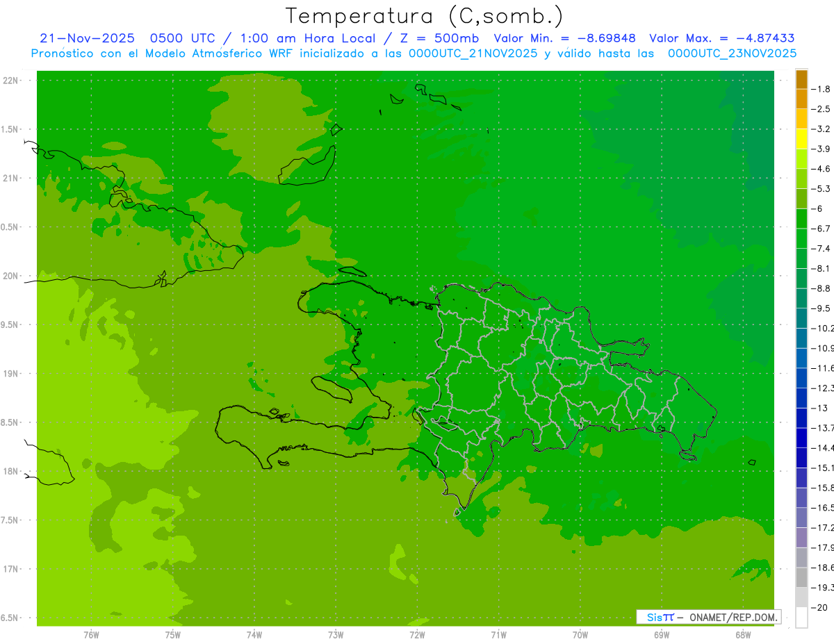Click the '7.5N' latitude label
Screen dimensions: 834x644
10,520
